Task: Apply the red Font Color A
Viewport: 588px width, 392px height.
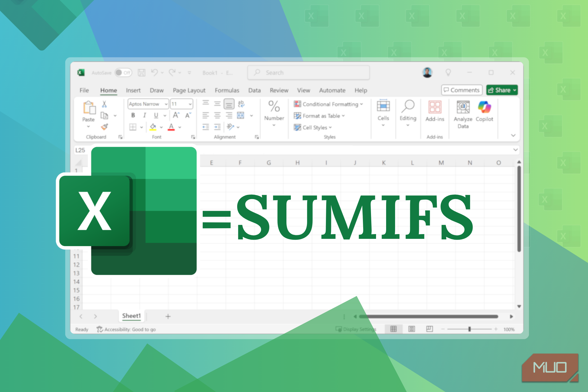Action: 171,127
